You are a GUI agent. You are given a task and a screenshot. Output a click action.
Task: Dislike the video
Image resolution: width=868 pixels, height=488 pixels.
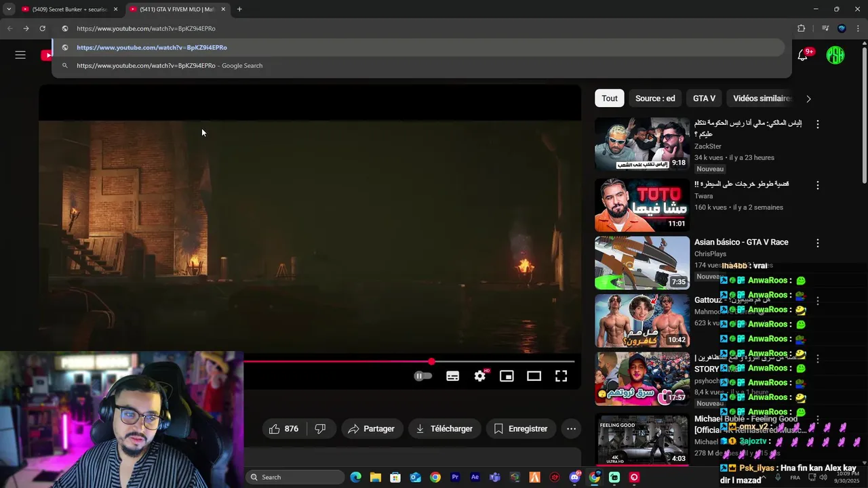coord(321,429)
